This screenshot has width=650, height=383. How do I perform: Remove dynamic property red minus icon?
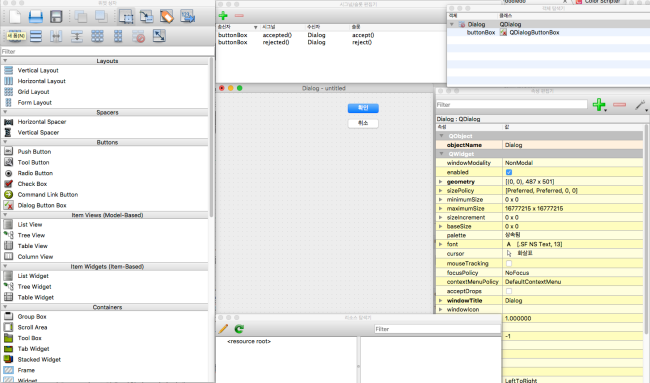point(619,105)
